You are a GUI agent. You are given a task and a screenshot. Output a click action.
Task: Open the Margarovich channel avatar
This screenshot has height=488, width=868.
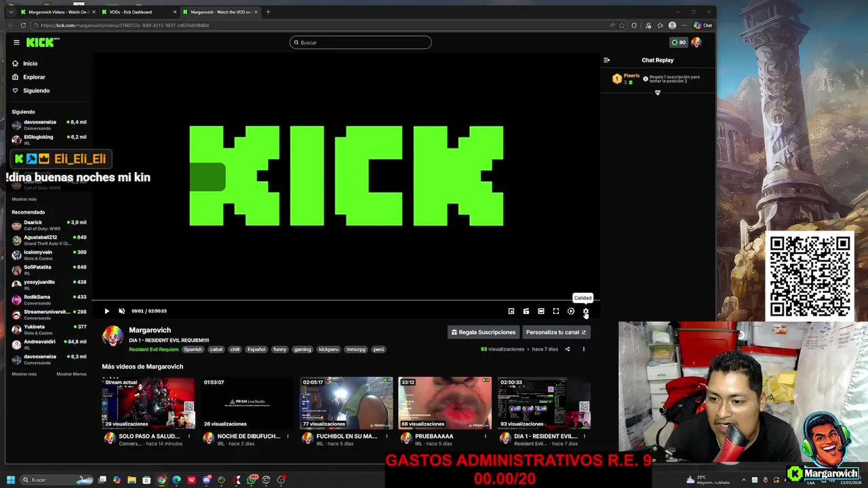click(x=113, y=336)
